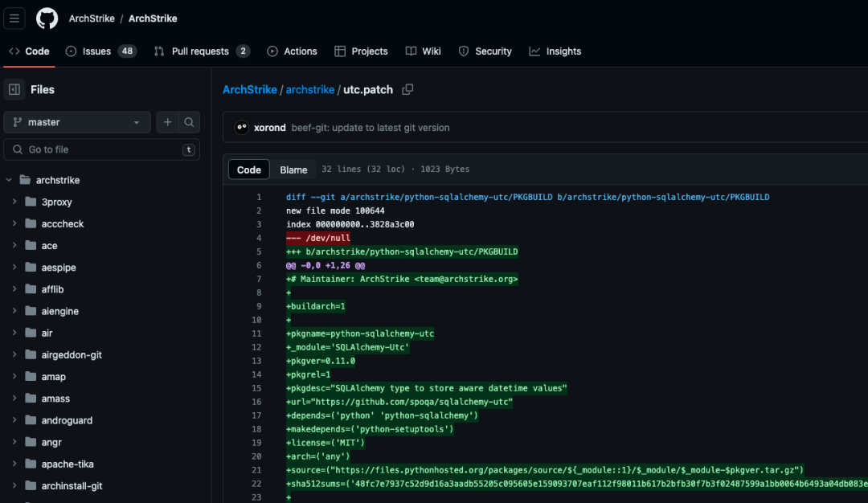The image size is (868, 503).
Task: Click xorond's commit author avatar
Action: (x=241, y=127)
